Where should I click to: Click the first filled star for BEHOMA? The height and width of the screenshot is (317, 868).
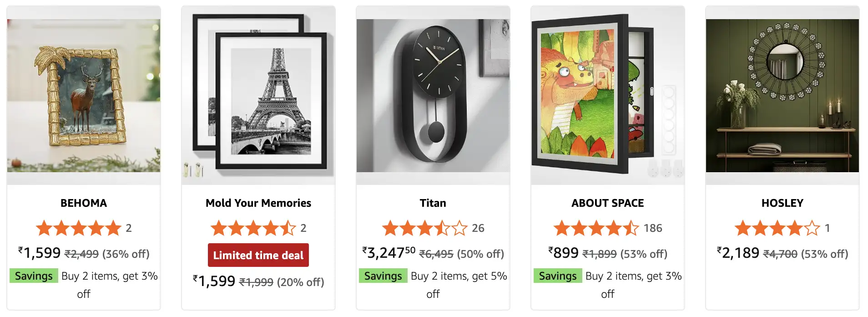pos(44,228)
